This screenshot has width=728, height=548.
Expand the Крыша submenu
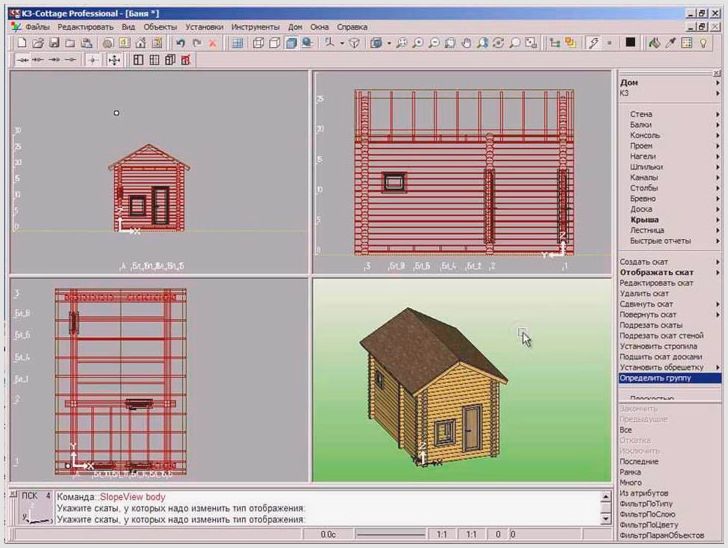(x=670, y=220)
